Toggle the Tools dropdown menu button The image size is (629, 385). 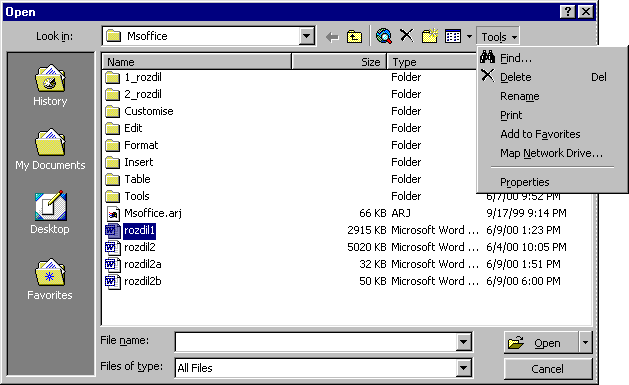click(x=498, y=37)
